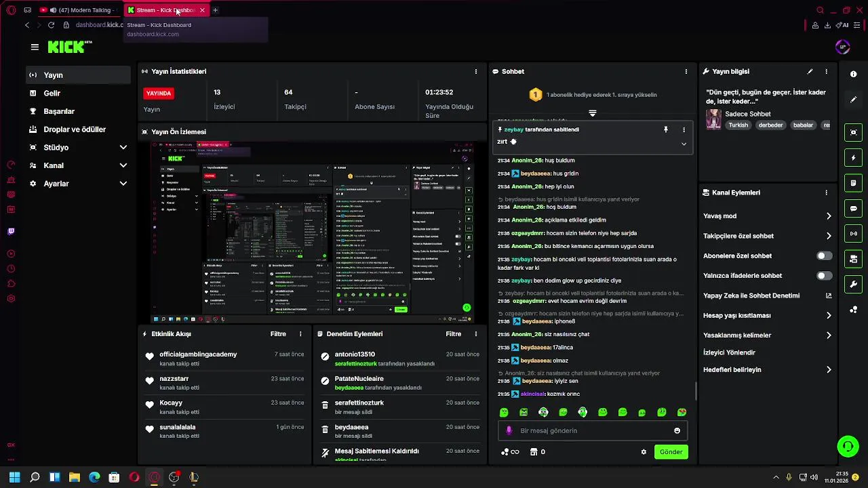Open File Explorer from the taskbar

75,477
